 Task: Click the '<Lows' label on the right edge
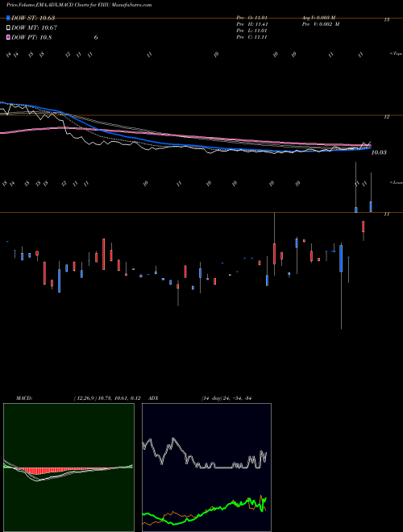tap(396, 182)
